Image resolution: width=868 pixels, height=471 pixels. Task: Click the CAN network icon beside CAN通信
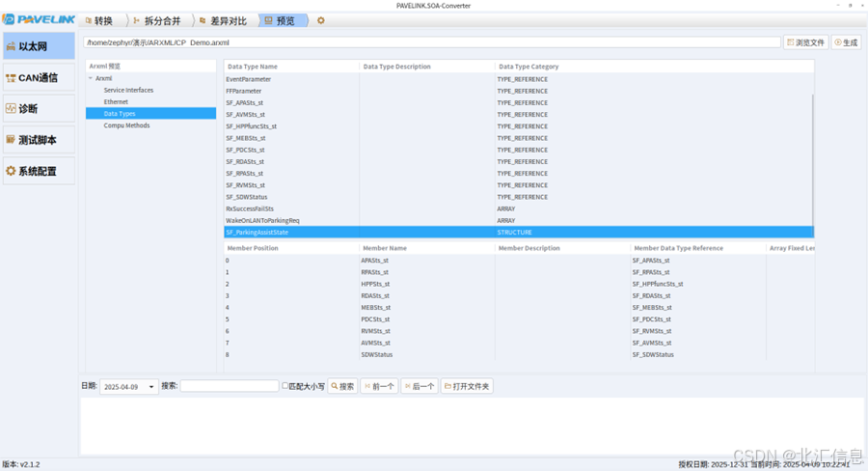pyautogui.click(x=11, y=77)
